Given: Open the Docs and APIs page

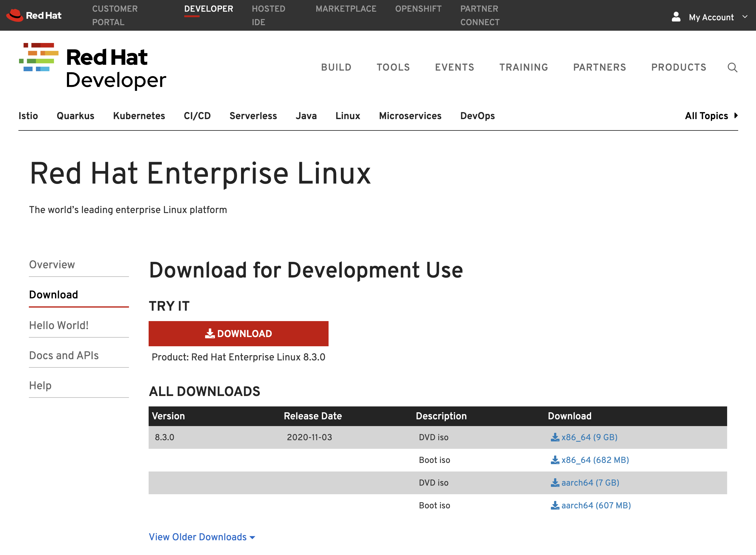Looking at the screenshot, I should [x=64, y=355].
